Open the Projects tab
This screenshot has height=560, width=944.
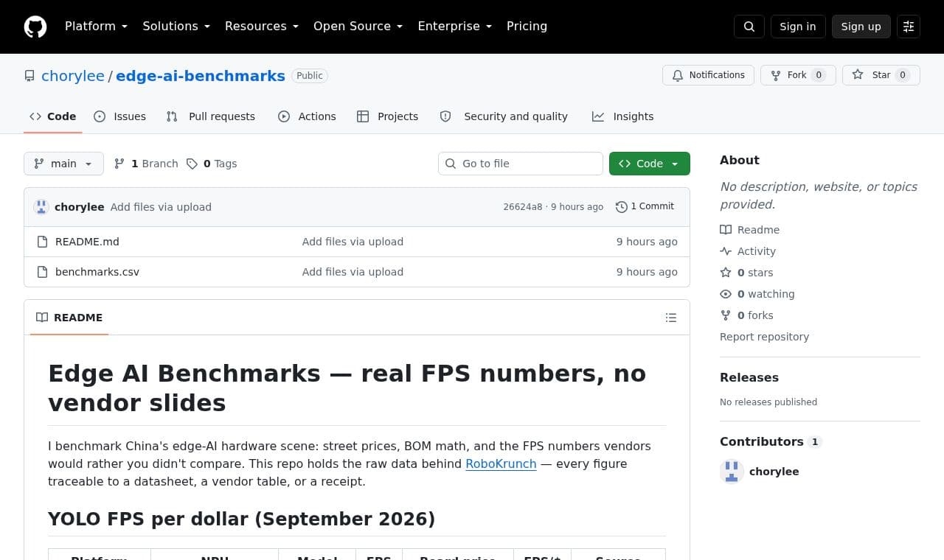[388, 116]
